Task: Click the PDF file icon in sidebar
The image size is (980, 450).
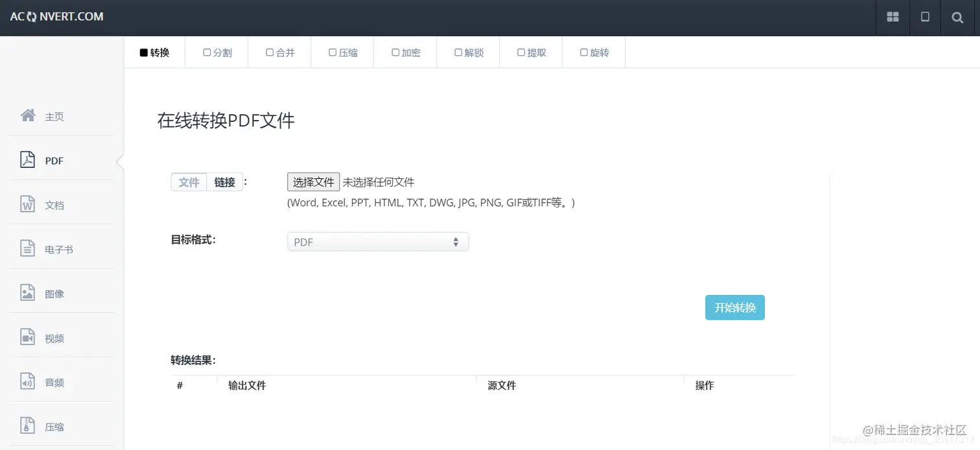Action: (x=27, y=160)
